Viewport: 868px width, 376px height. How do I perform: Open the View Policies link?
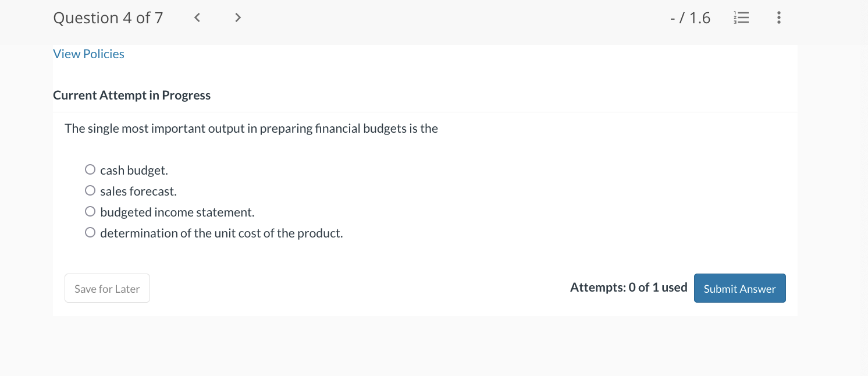tap(88, 54)
